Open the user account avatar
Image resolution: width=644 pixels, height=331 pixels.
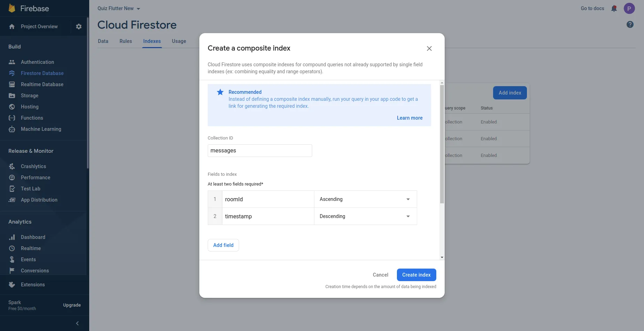click(x=629, y=8)
